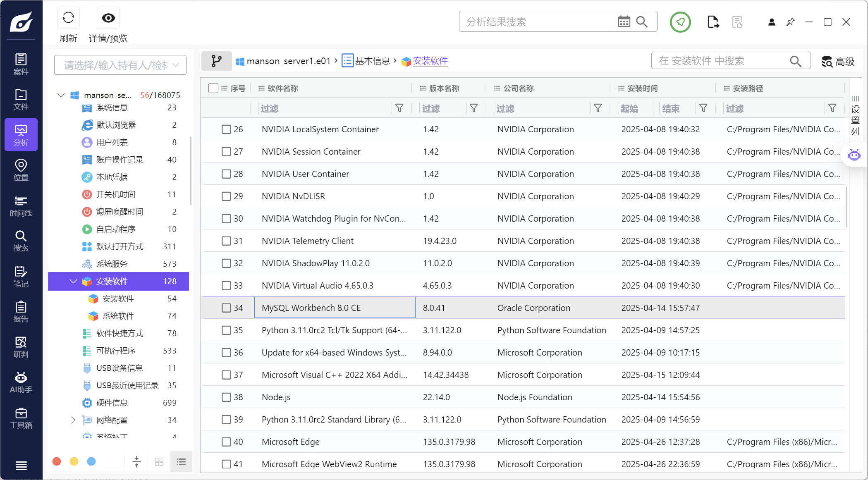Toggle the details/preview eye icon

coord(108,18)
